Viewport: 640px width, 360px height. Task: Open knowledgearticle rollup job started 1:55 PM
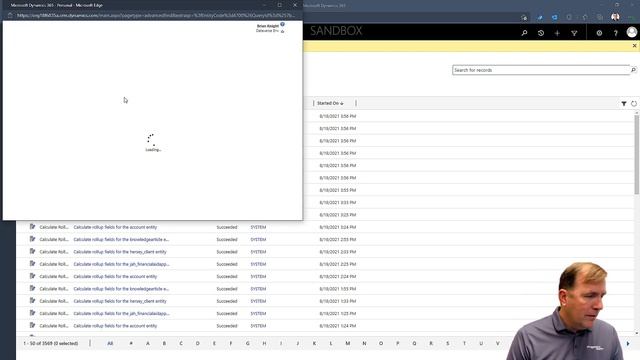click(x=121, y=289)
